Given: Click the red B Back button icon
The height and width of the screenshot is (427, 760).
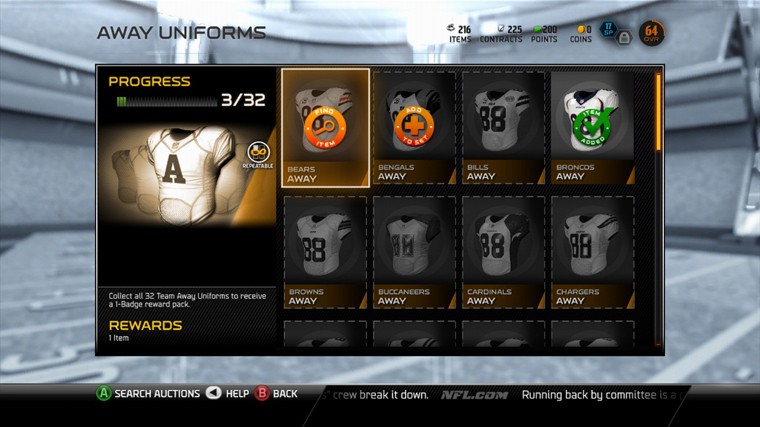Looking at the screenshot, I should pos(262,393).
